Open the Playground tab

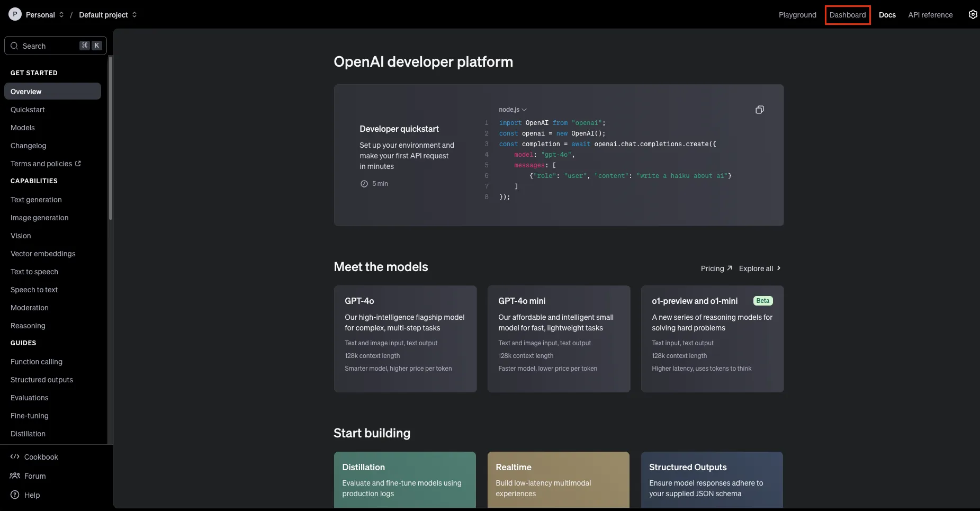point(797,15)
